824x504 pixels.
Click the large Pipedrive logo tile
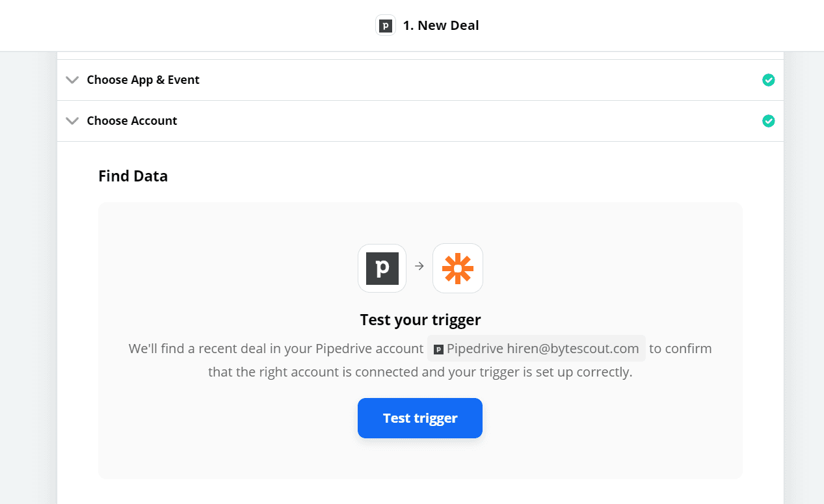[382, 268]
